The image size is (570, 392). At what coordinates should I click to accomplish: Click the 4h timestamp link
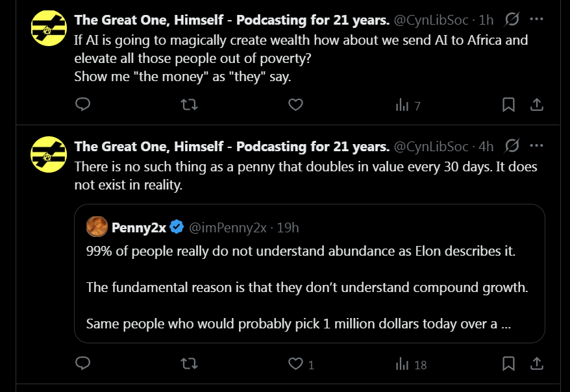[486, 146]
